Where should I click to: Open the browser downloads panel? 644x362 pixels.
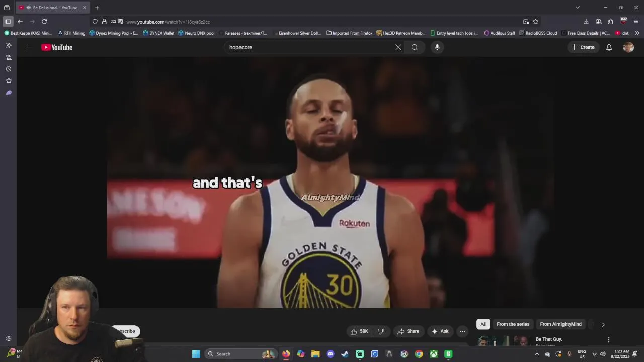(586, 22)
